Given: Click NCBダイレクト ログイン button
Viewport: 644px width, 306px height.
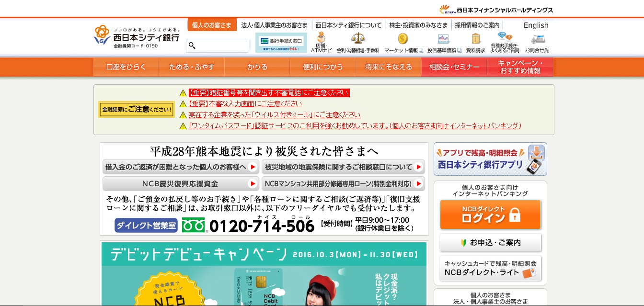Looking at the screenshot, I should coord(490,214).
